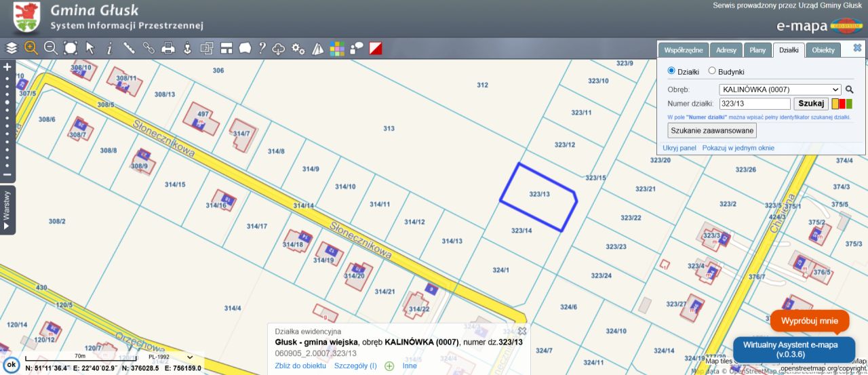
Task: Switch to the Współrzędne tab
Action: [x=684, y=50]
